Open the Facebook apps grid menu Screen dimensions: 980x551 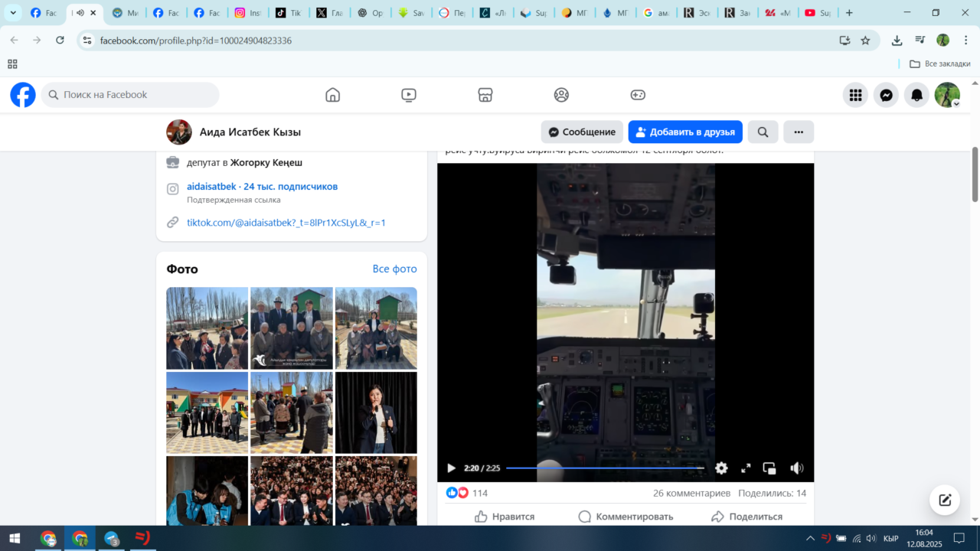(x=855, y=95)
